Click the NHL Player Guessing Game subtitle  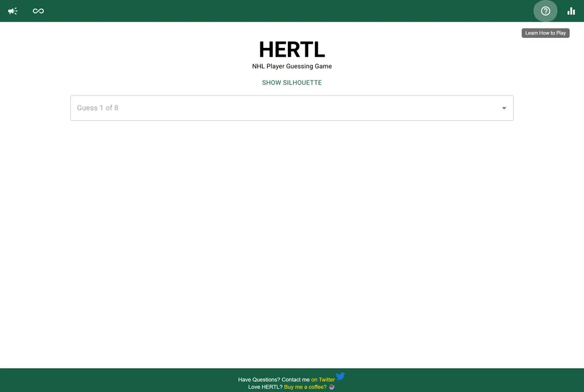(x=291, y=66)
